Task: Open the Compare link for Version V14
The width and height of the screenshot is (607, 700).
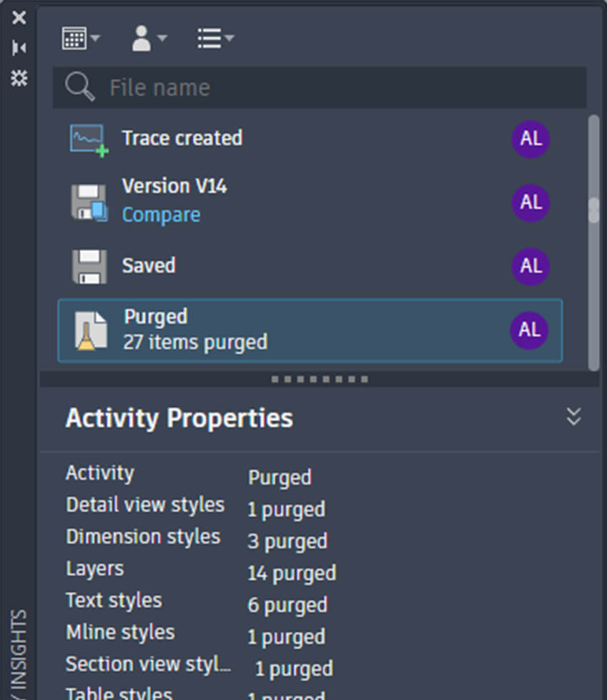Action: coord(161,215)
